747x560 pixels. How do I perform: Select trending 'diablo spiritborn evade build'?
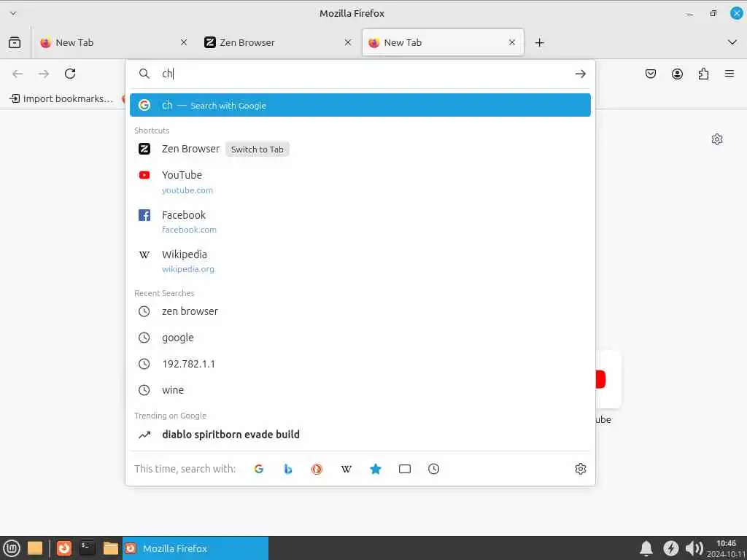pyautogui.click(x=360, y=435)
